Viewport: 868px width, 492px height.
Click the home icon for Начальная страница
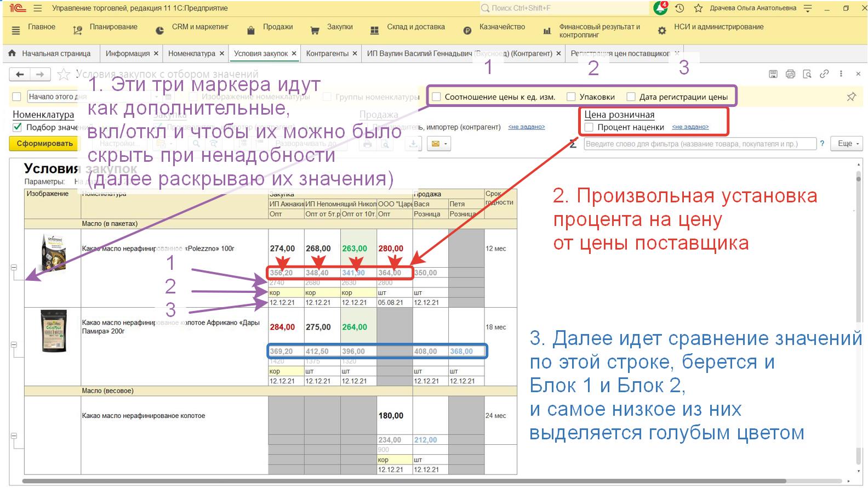pos(12,53)
